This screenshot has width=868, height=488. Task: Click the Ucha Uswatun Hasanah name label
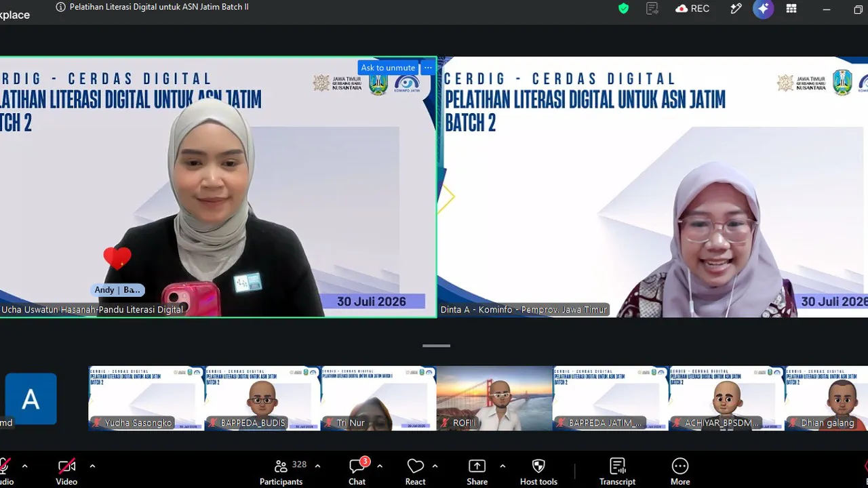click(x=92, y=310)
